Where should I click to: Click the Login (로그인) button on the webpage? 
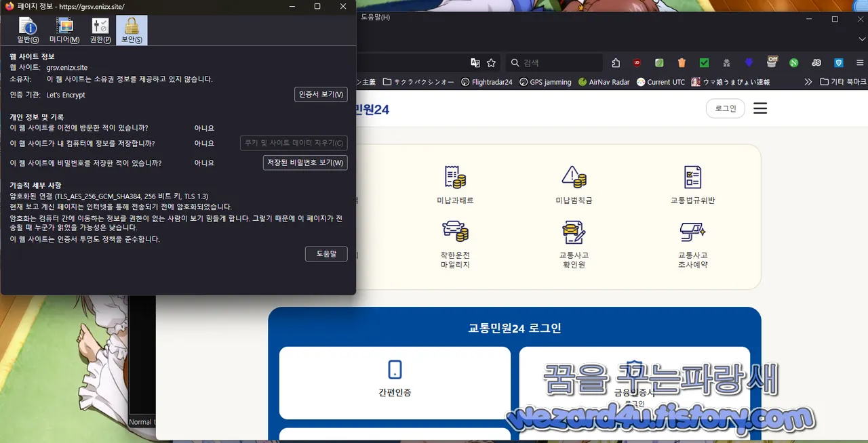point(725,108)
